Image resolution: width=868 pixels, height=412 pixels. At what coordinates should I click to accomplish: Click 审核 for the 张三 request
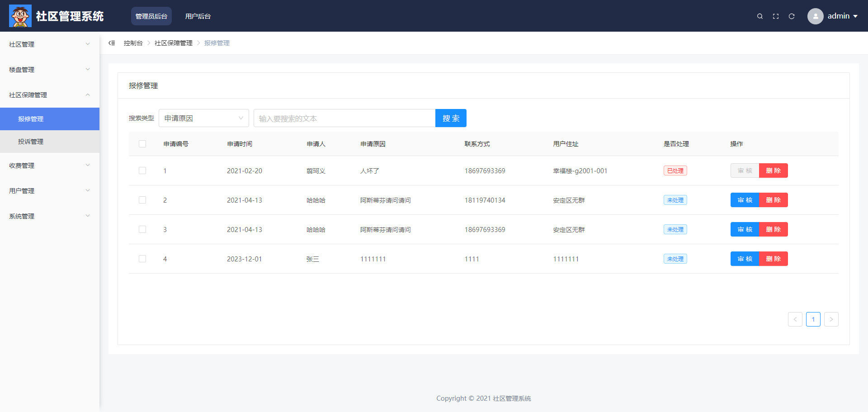745,259
